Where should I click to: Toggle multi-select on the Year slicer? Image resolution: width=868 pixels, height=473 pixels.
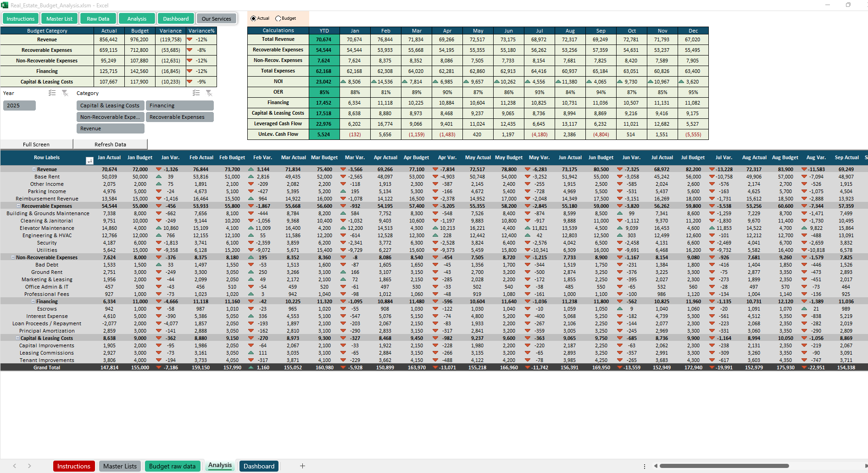[52, 93]
